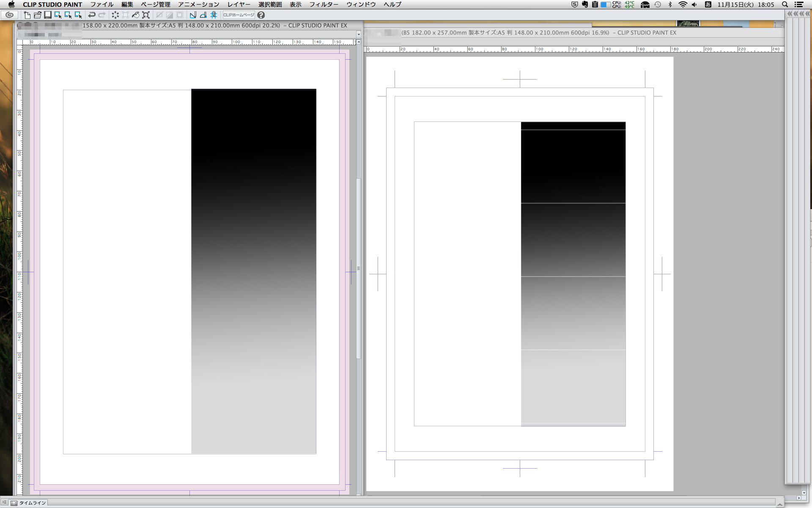Click the left canvas vertical scrollbar thumb

click(359, 268)
